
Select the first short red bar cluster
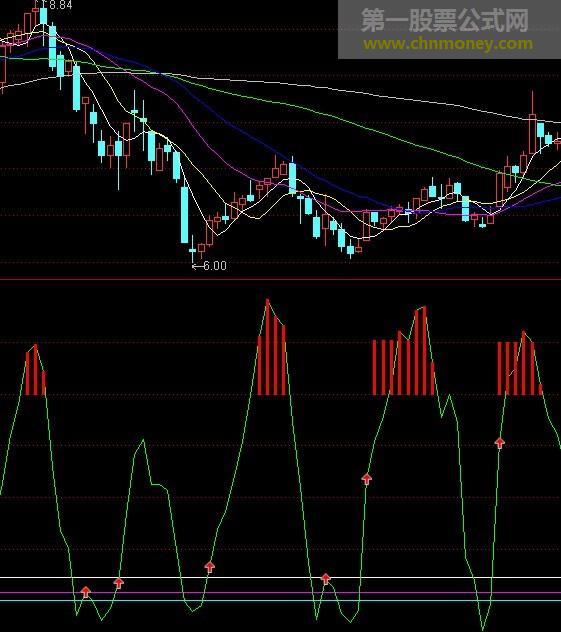click(35, 370)
